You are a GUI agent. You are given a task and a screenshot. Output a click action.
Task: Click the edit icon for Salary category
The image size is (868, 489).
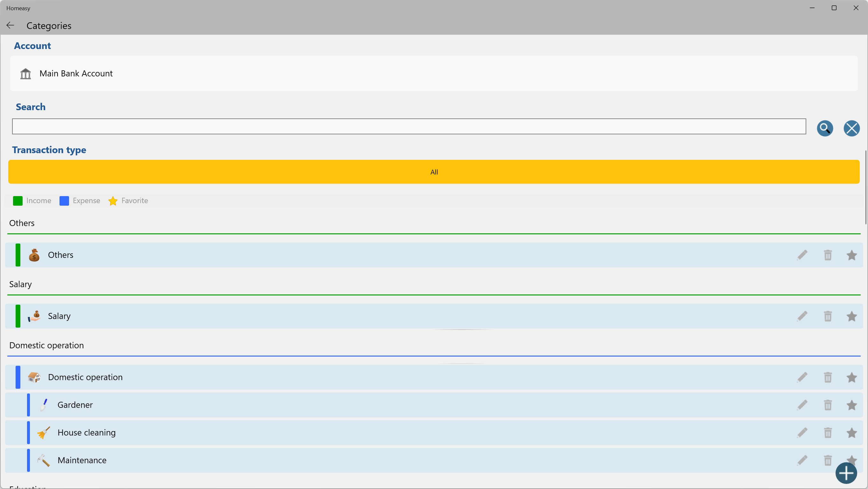(x=802, y=315)
